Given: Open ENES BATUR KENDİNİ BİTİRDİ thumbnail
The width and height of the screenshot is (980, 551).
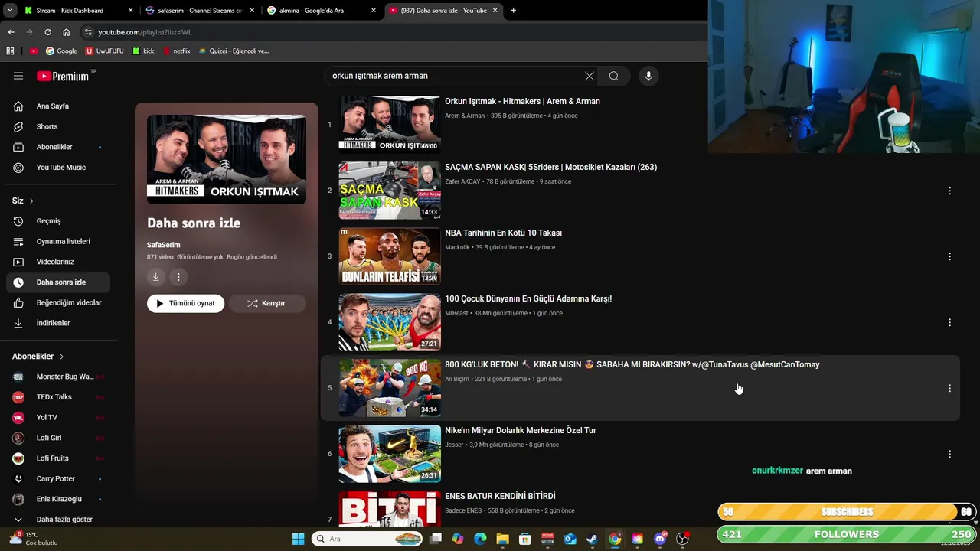Looking at the screenshot, I should 390,508.
